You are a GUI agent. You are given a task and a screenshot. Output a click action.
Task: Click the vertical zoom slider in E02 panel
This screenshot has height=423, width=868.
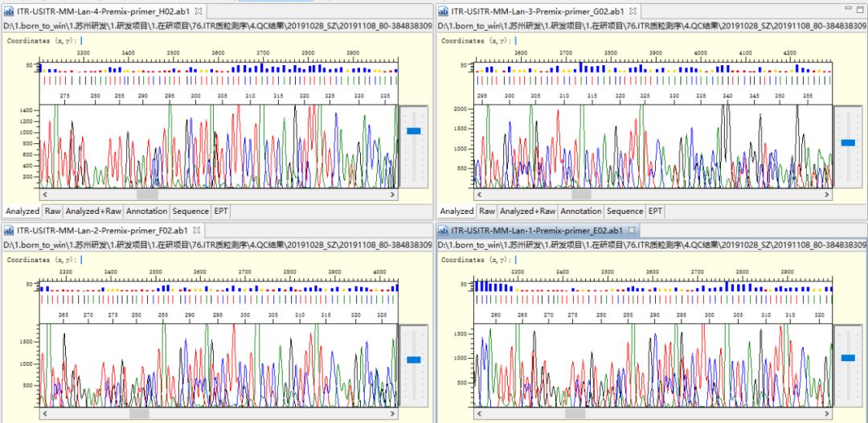[x=848, y=357]
